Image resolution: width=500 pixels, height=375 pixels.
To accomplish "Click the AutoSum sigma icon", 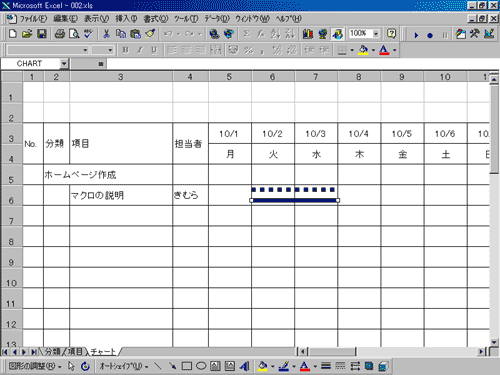I will 246,34.
